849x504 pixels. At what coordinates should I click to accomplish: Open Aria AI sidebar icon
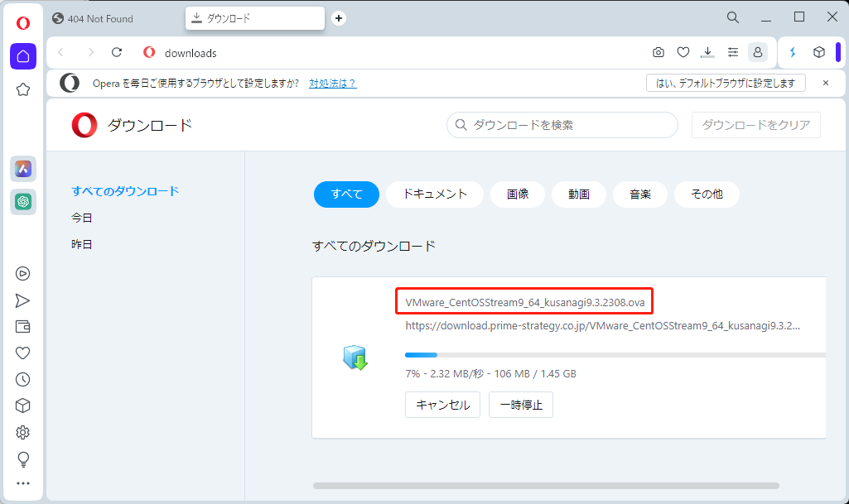click(22, 169)
